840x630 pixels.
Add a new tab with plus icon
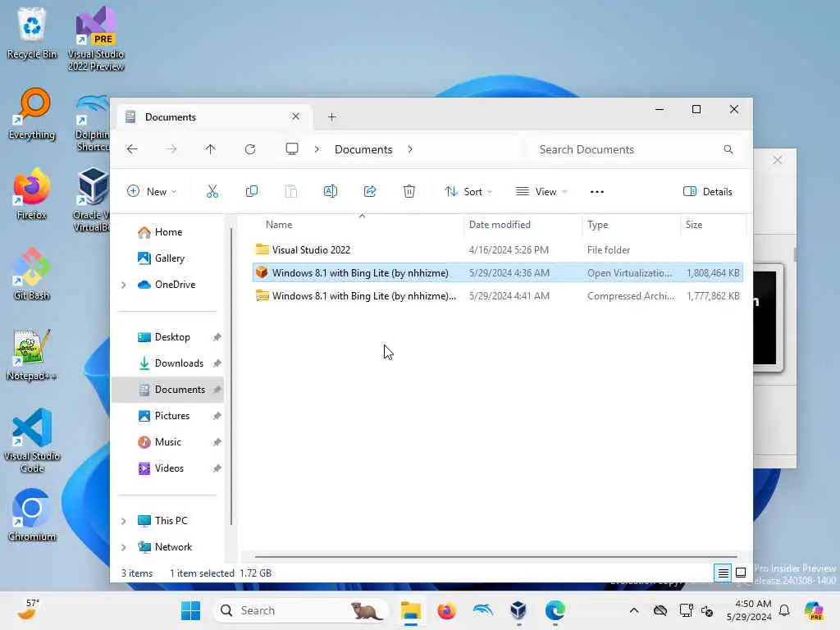click(x=331, y=116)
